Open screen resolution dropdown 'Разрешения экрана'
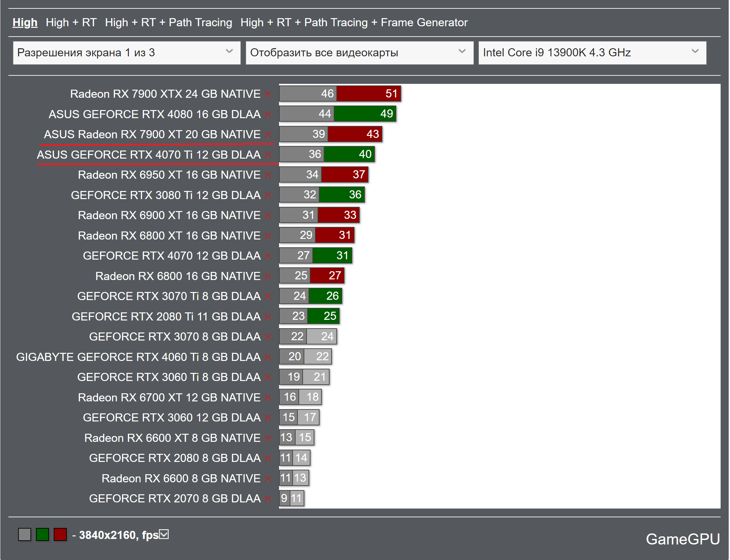 pos(127,53)
